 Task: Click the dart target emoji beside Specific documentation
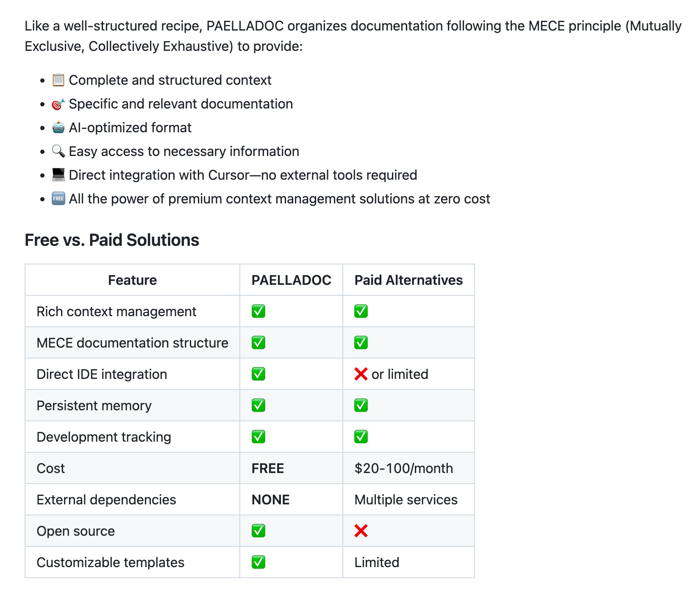click(58, 103)
